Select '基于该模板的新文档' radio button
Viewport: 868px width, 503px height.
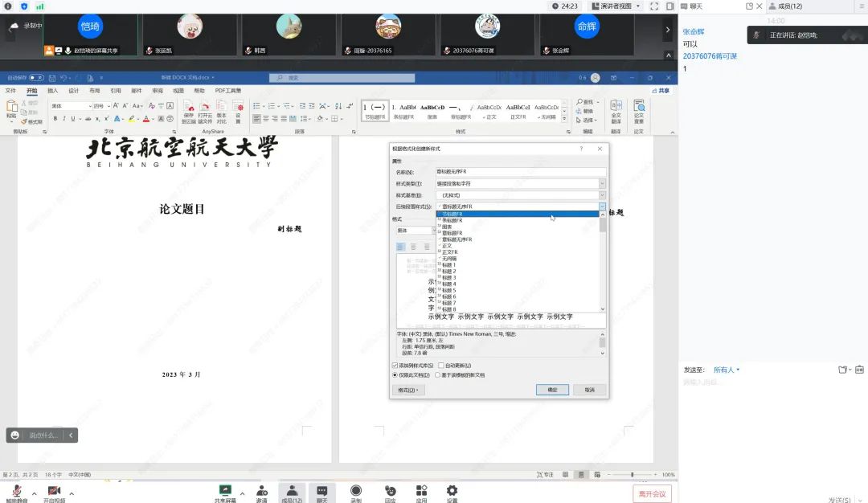[438, 375]
